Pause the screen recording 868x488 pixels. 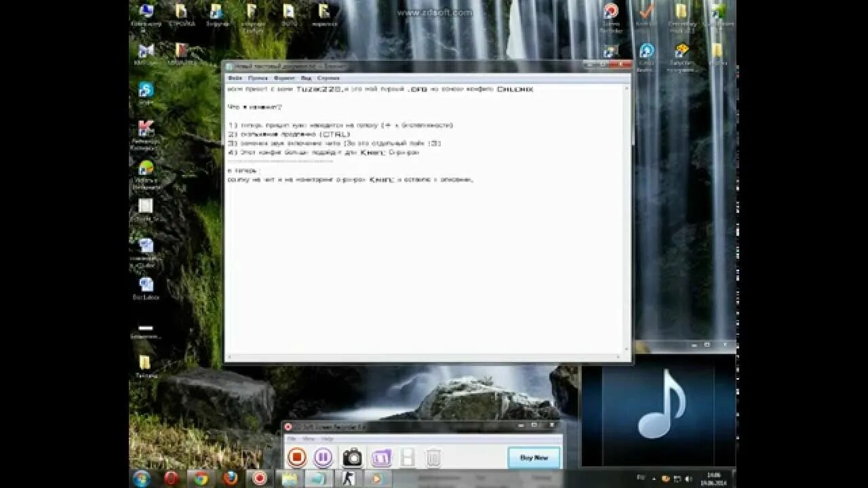[x=323, y=457]
